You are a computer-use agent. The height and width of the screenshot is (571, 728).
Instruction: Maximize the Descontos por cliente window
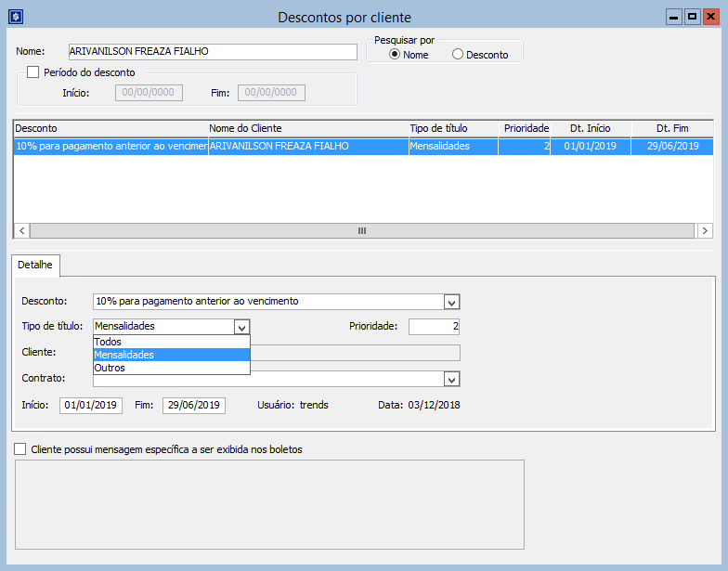(x=692, y=17)
